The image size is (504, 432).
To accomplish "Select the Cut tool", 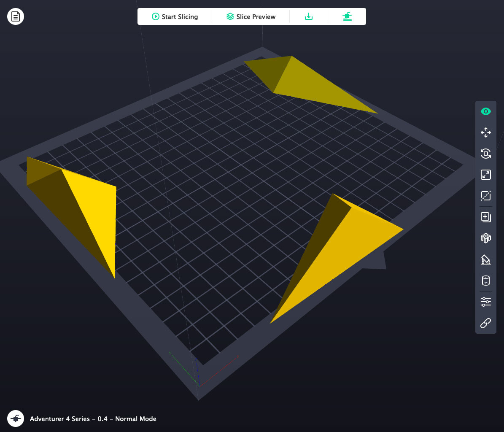I will coord(485,196).
